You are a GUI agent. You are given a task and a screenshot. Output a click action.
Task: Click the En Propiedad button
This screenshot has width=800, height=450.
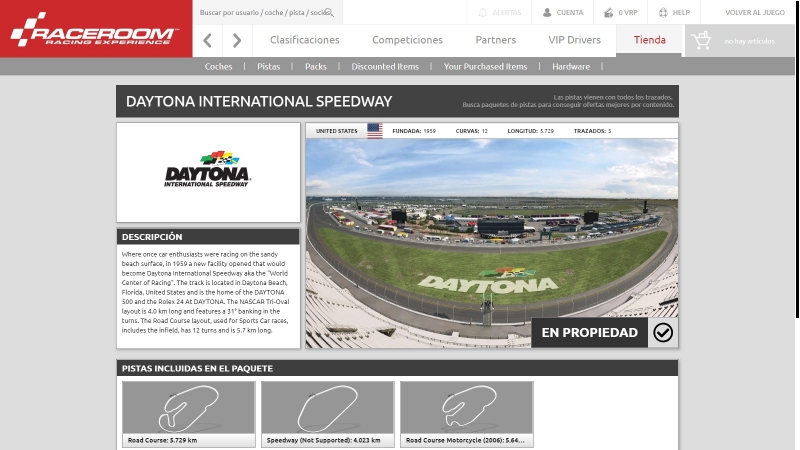coord(590,333)
